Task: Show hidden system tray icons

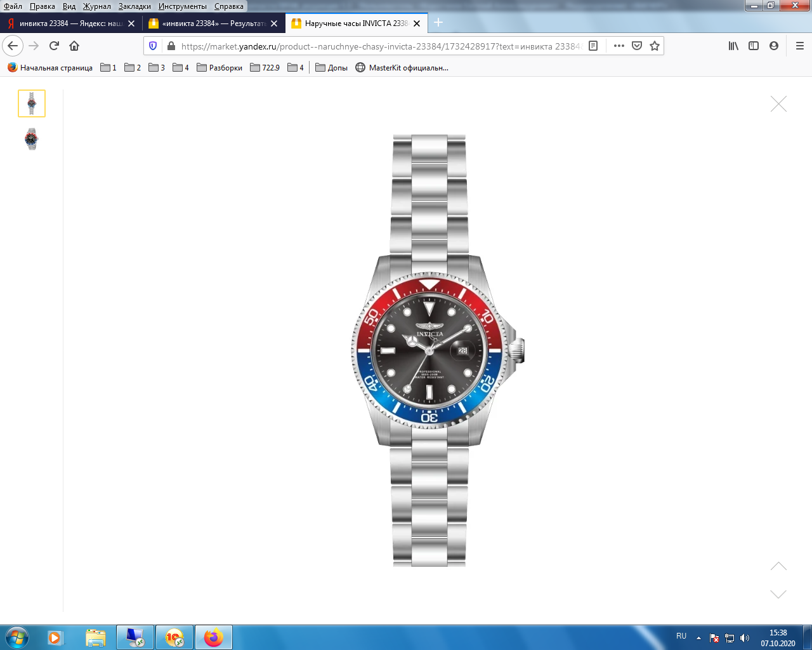Action: 698,638
